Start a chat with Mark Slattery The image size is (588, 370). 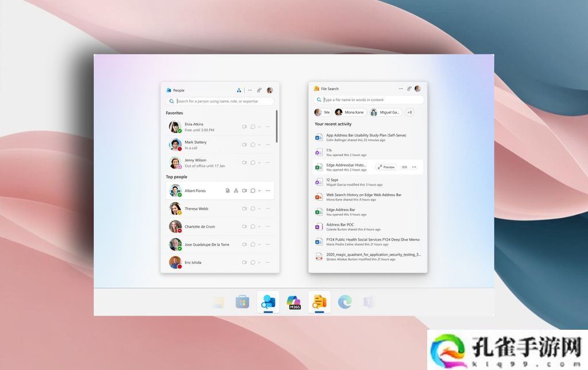point(253,144)
